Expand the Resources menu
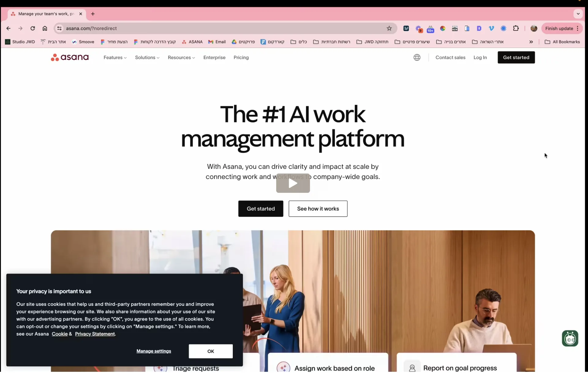The height and width of the screenshot is (373, 588). pos(181,58)
